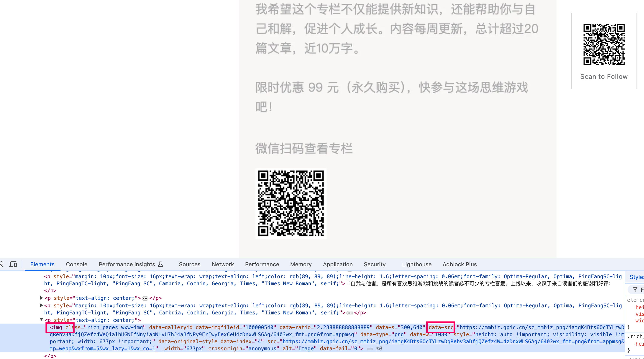The width and height of the screenshot is (644, 359).
Task: Switch to the Lighthouse tab
Action: (417, 264)
